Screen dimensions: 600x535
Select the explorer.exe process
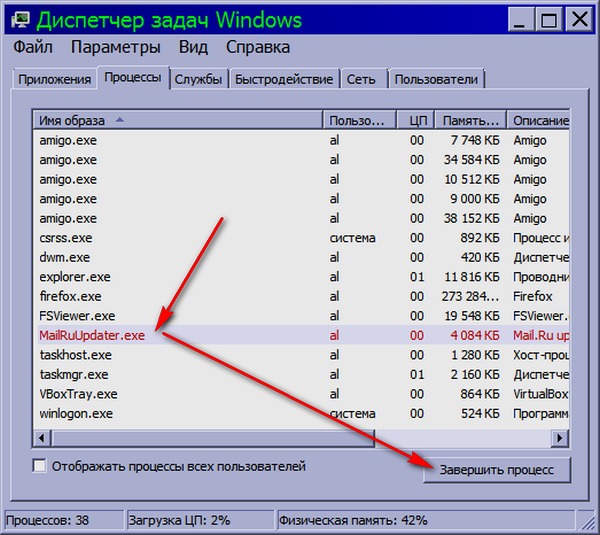click(301, 277)
